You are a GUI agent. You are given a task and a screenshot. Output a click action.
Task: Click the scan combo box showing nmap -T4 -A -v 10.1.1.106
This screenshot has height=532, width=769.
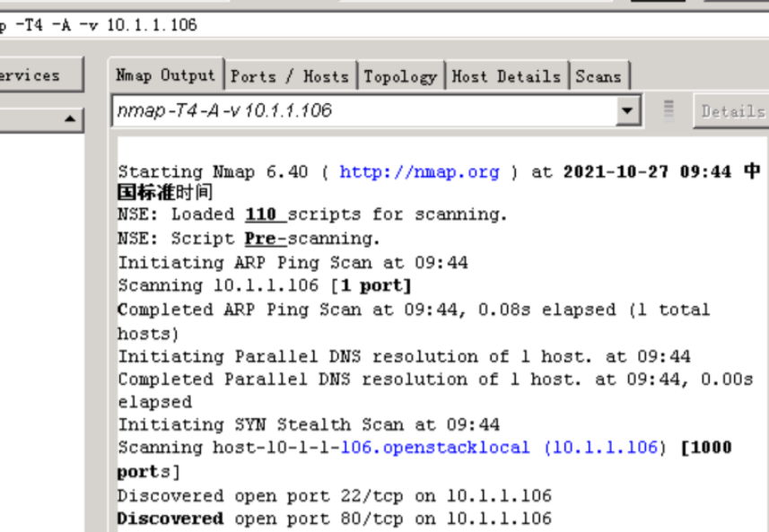click(377, 111)
